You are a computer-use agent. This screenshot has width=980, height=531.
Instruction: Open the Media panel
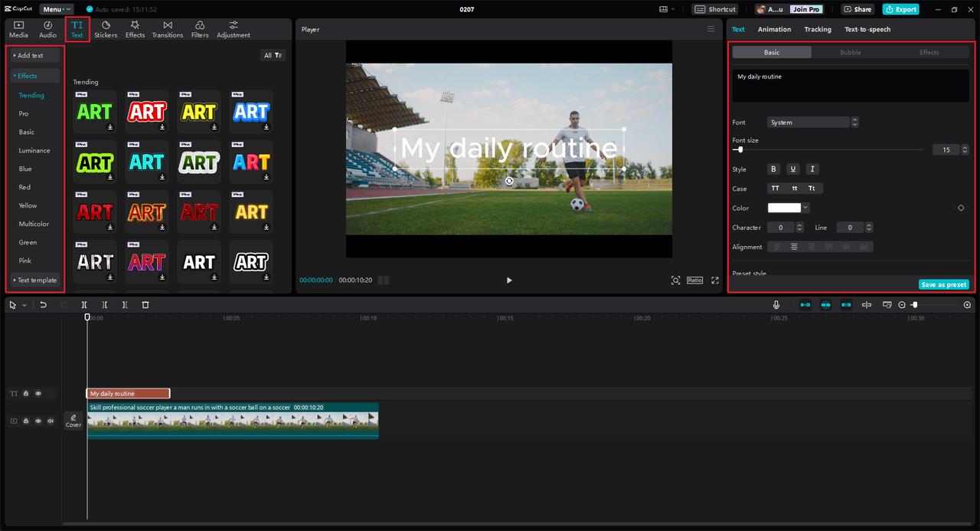coord(18,29)
